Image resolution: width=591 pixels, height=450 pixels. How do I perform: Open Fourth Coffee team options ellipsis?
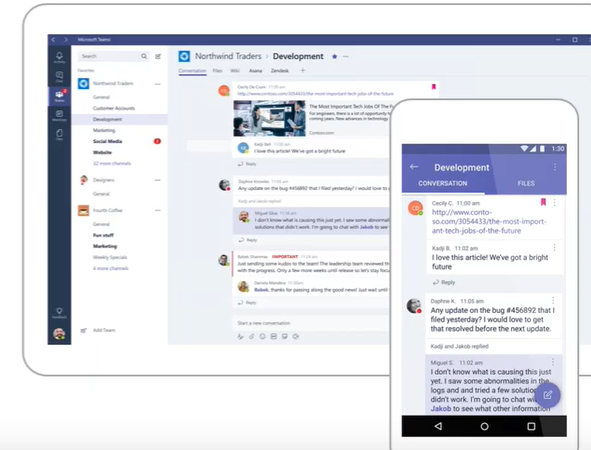158,210
